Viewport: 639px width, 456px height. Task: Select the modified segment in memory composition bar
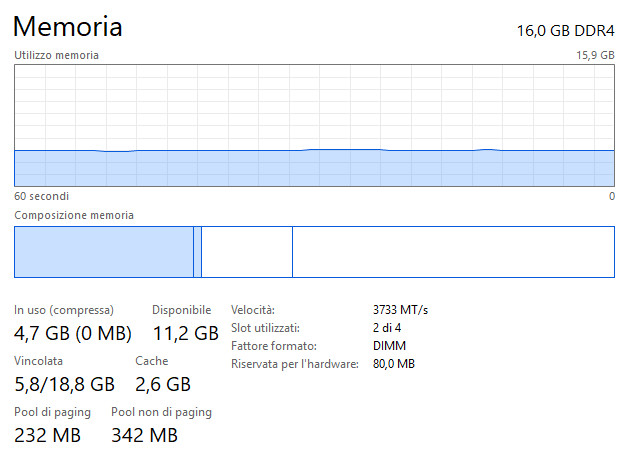click(x=197, y=252)
